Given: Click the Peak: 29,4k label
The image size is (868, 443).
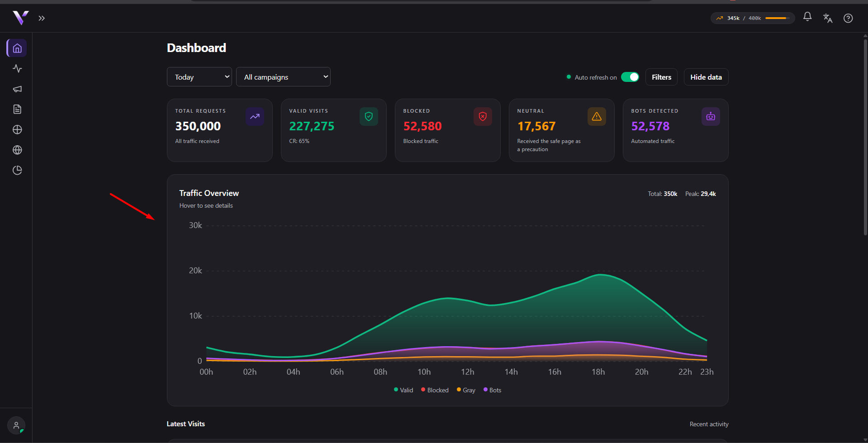Looking at the screenshot, I should coord(701,194).
